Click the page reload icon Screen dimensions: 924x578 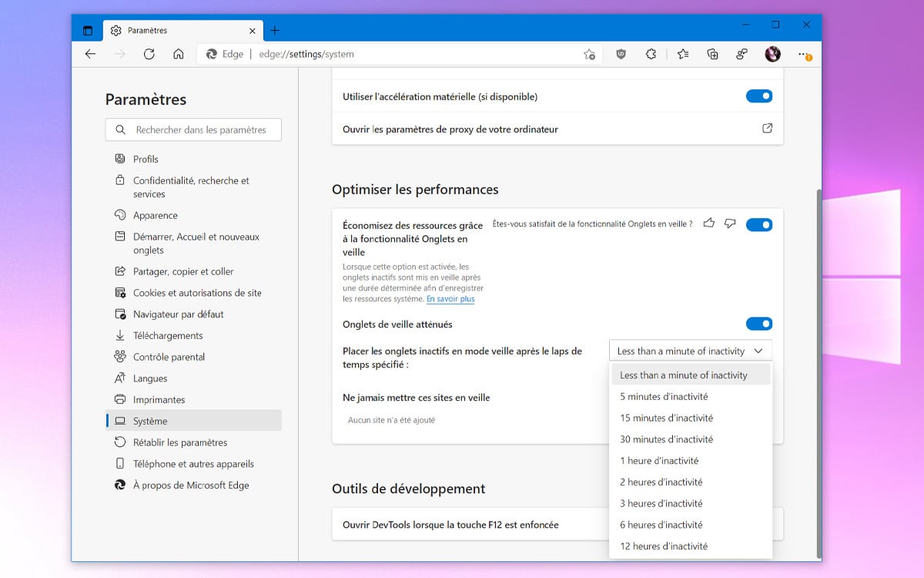148,54
